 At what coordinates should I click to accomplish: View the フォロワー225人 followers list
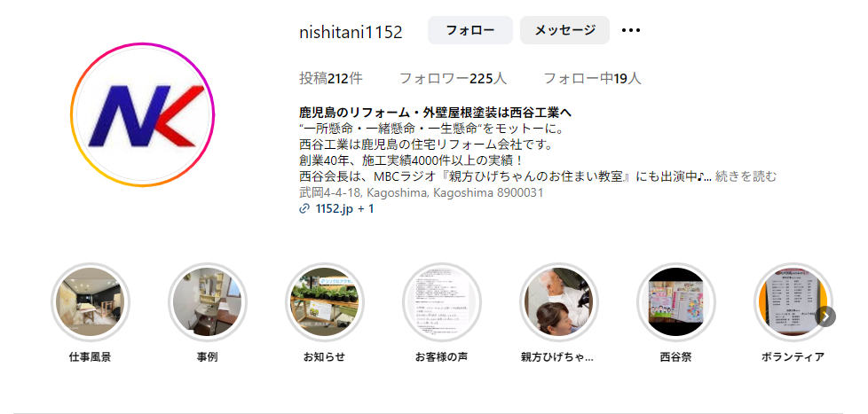453,79
